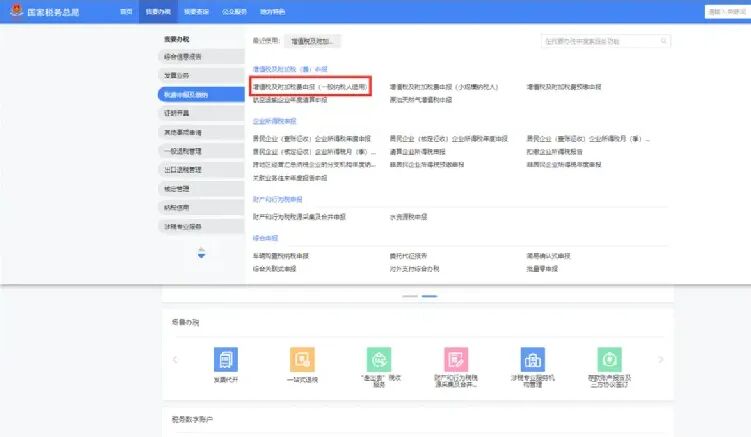This screenshot has width=751, height=437.
Task: Select 纳税信用 in the sidebar
Action: click(201, 207)
